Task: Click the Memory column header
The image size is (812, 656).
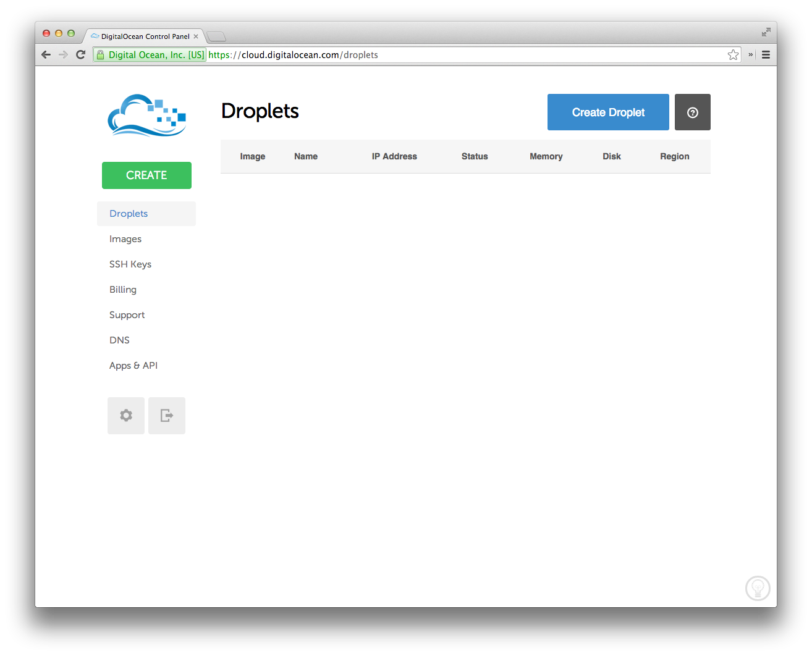Action: [546, 156]
